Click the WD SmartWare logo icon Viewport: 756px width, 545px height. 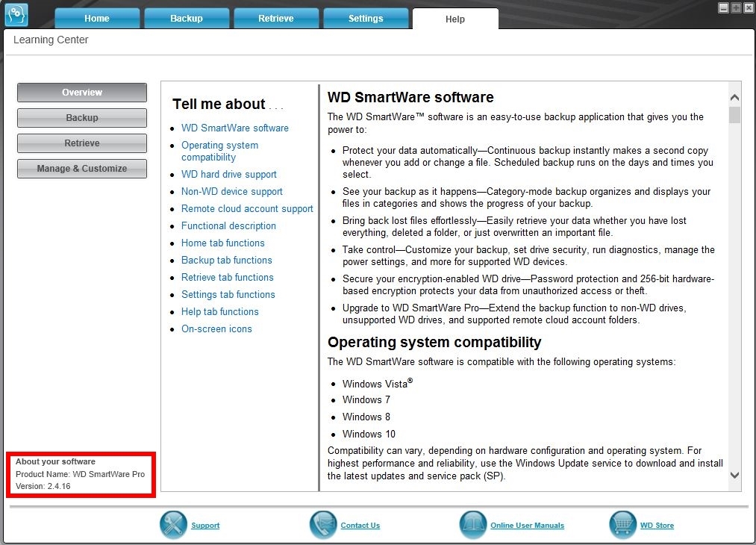16,14
